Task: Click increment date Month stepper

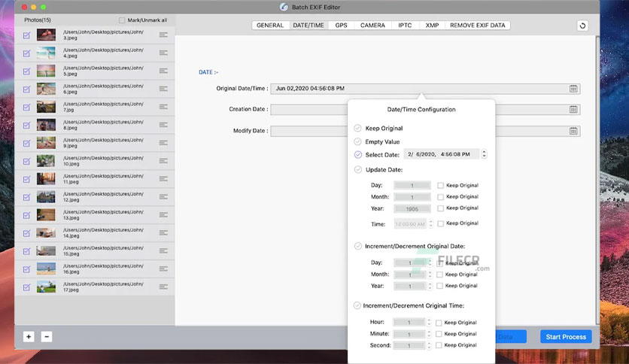Action: (430, 275)
